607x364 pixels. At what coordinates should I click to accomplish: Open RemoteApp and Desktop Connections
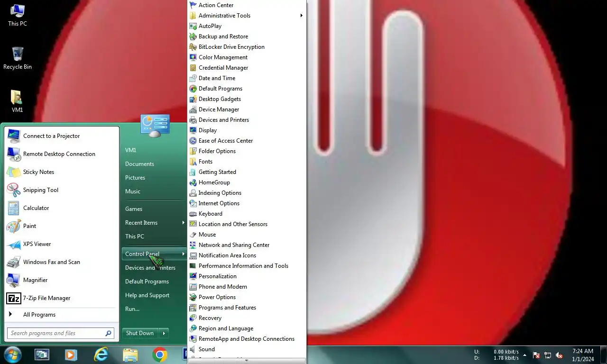[x=247, y=339]
